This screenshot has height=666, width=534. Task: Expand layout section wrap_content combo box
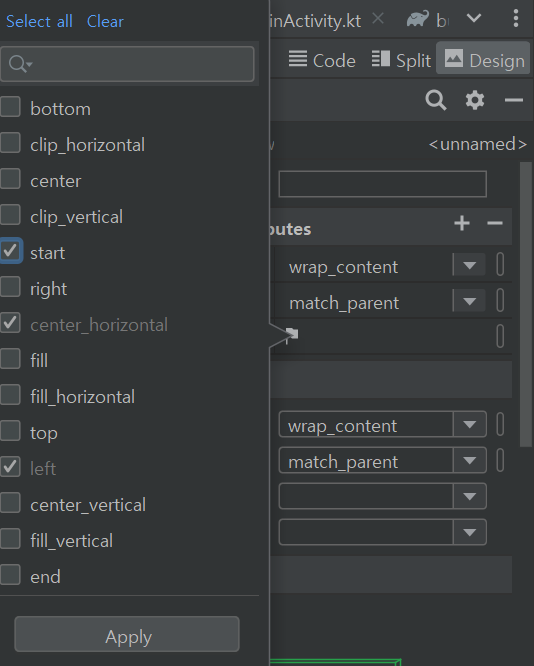(469, 424)
